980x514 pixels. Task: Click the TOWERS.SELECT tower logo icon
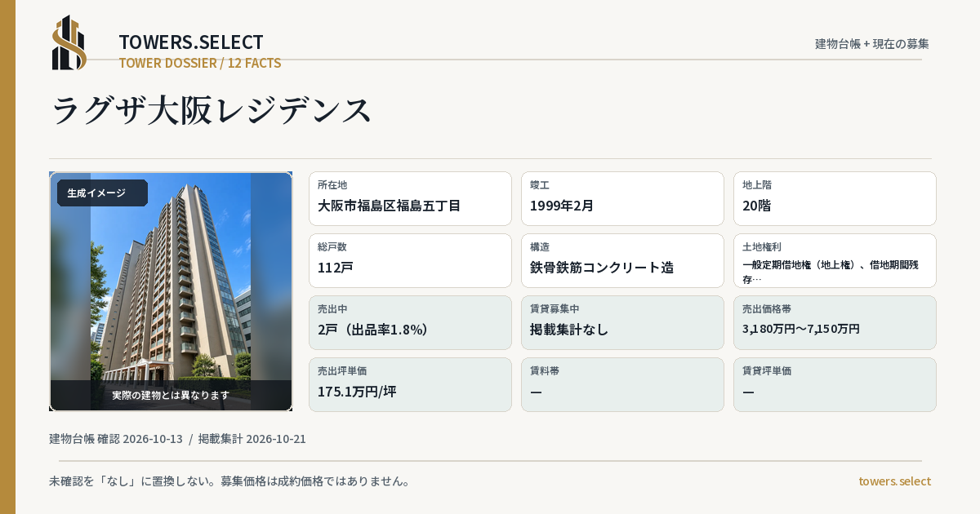tap(69, 42)
